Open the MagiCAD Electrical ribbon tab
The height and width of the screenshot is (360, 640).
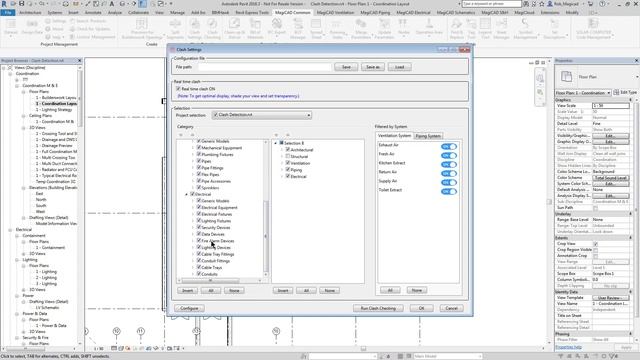click(x=413, y=13)
